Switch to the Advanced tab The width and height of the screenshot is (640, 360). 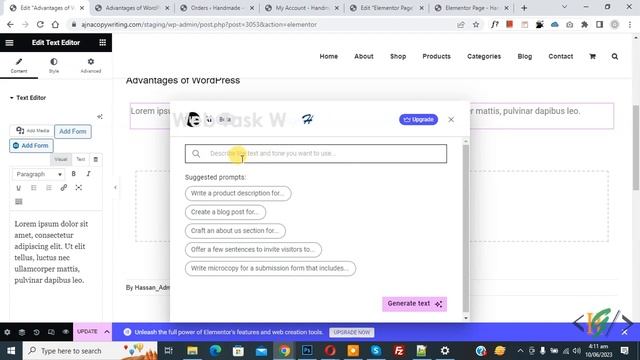coord(91,65)
